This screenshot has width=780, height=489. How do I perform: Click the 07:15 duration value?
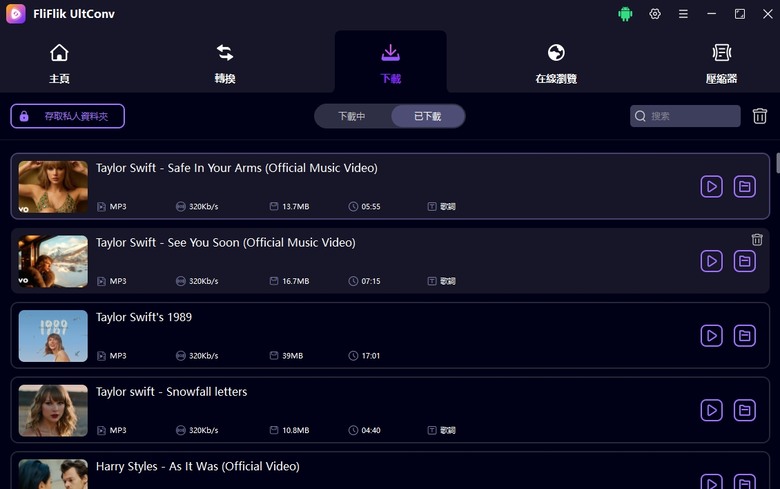[x=371, y=281]
